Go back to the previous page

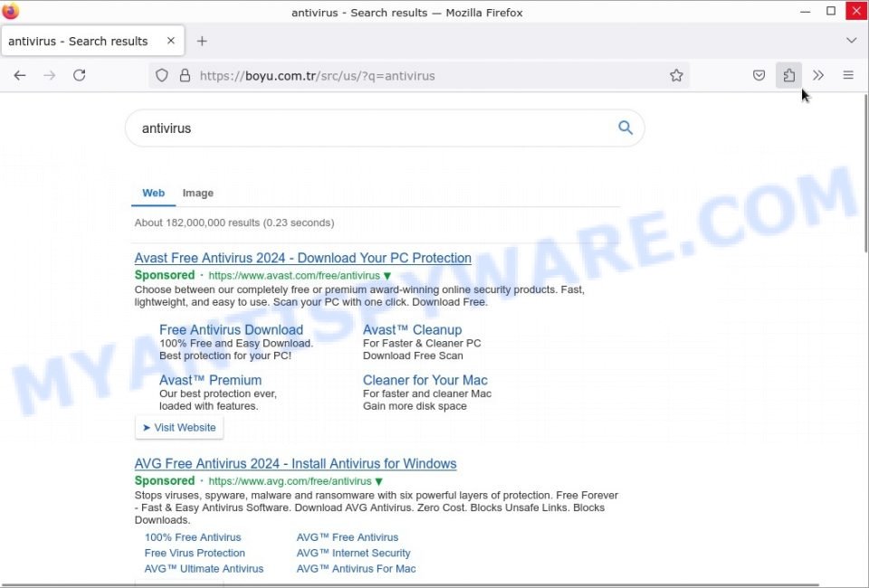(x=20, y=75)
